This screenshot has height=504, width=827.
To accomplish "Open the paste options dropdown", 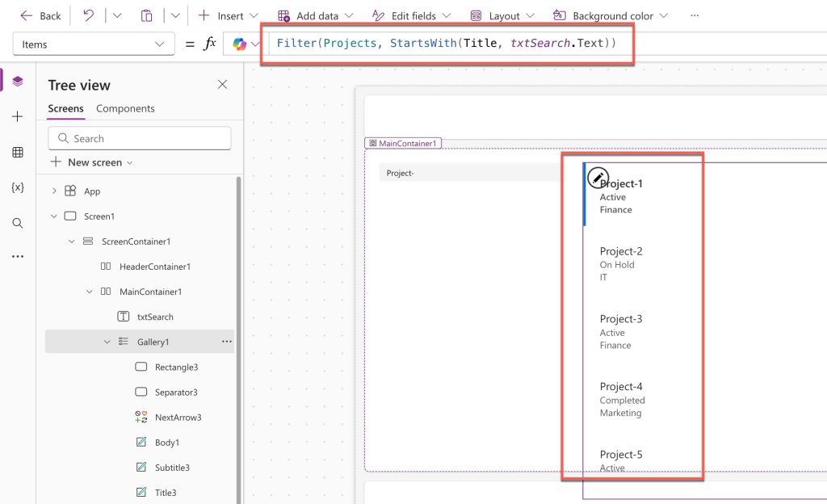I will (x=175, y=16).
